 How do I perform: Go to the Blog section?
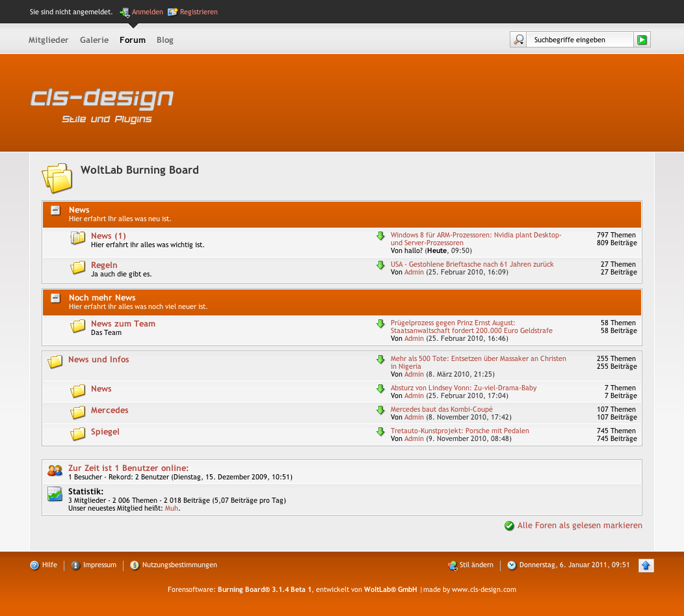pos(165,40)
